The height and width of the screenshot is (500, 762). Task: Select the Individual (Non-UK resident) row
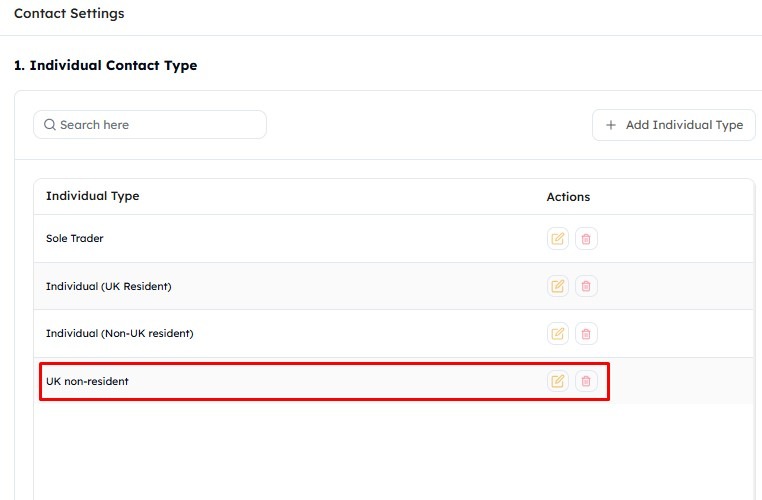point(394,333)
